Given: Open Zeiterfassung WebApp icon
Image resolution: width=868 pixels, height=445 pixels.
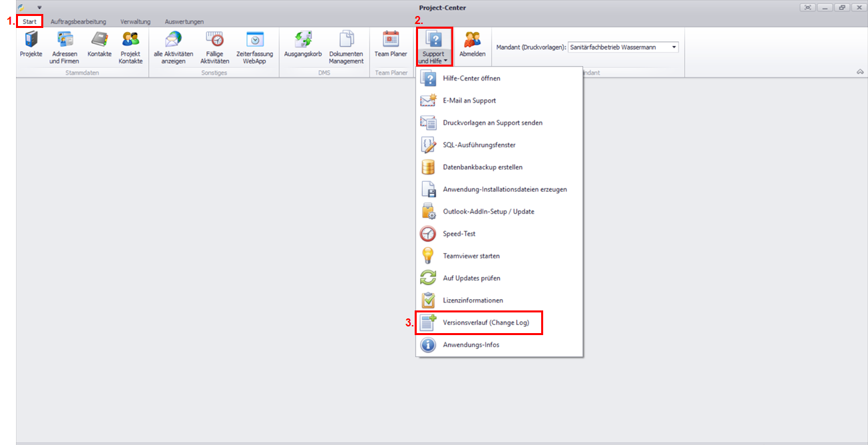Looking at the screenshot, I should pyautogui.click(x=254, y=40).
